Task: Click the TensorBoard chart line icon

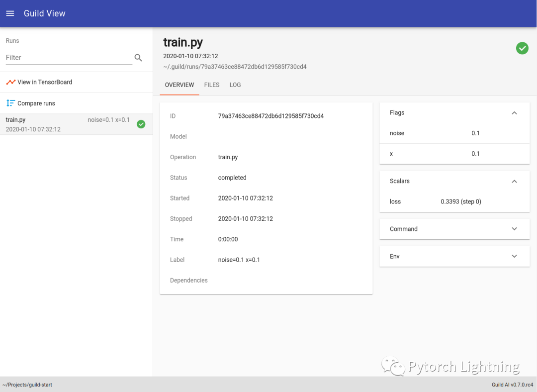Action: tap(10, 82)
